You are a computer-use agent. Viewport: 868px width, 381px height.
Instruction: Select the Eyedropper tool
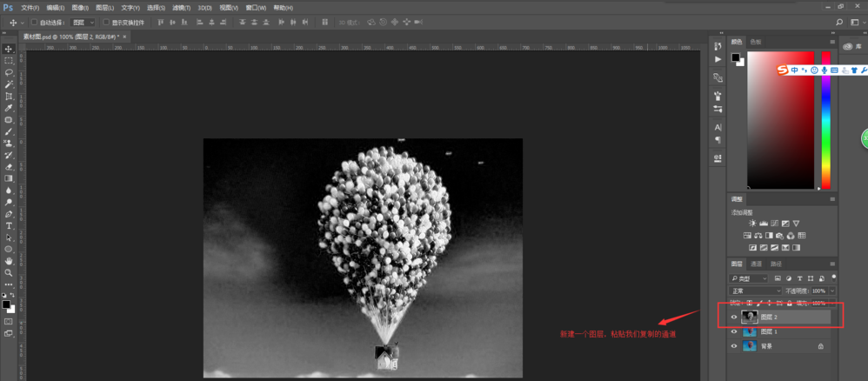[9, 108]
